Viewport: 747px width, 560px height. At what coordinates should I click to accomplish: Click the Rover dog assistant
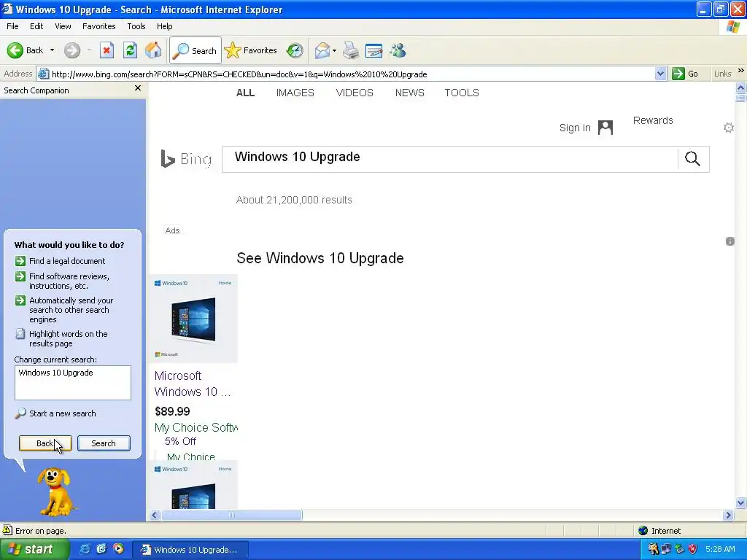[x=55, y=492]
